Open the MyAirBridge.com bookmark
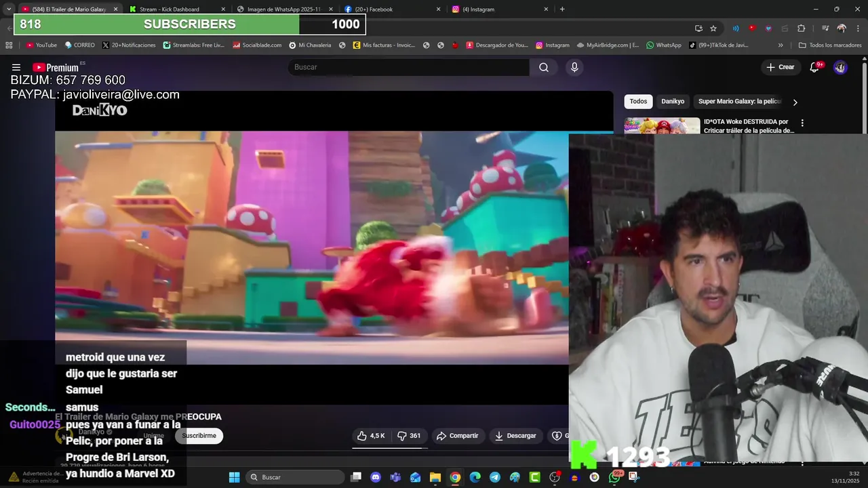This screenshot has height=488, width=868. click(608, 45)
